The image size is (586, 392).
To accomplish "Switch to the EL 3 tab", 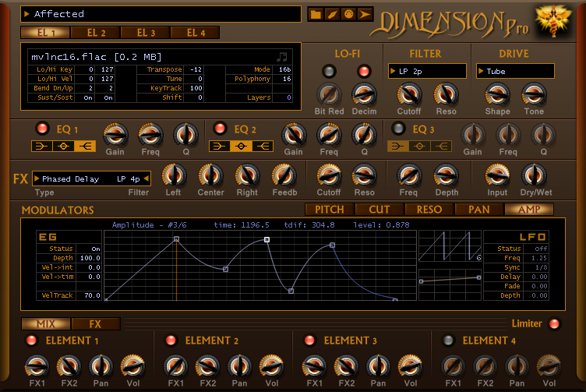I will pyautogui.click(x=146, y=33).
